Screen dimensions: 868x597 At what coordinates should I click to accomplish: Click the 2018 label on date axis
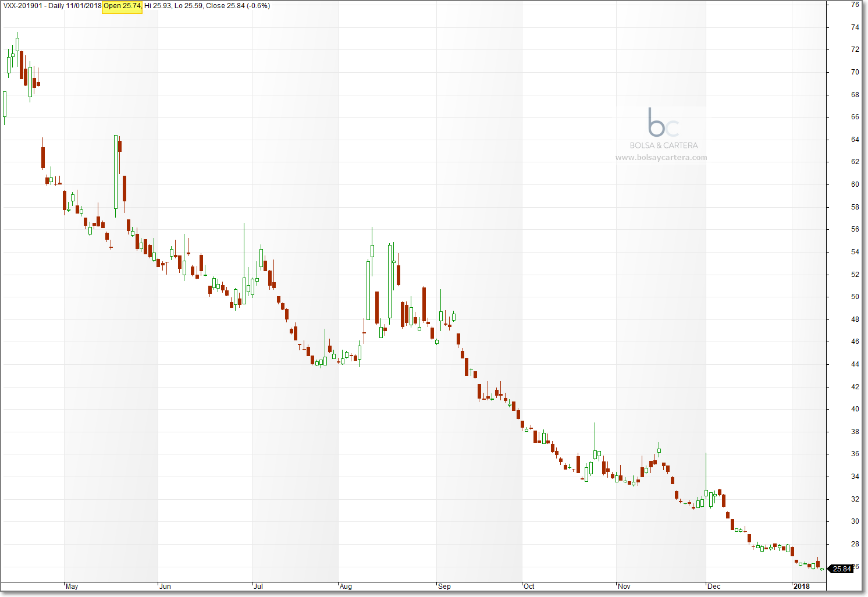click(802, 587)
